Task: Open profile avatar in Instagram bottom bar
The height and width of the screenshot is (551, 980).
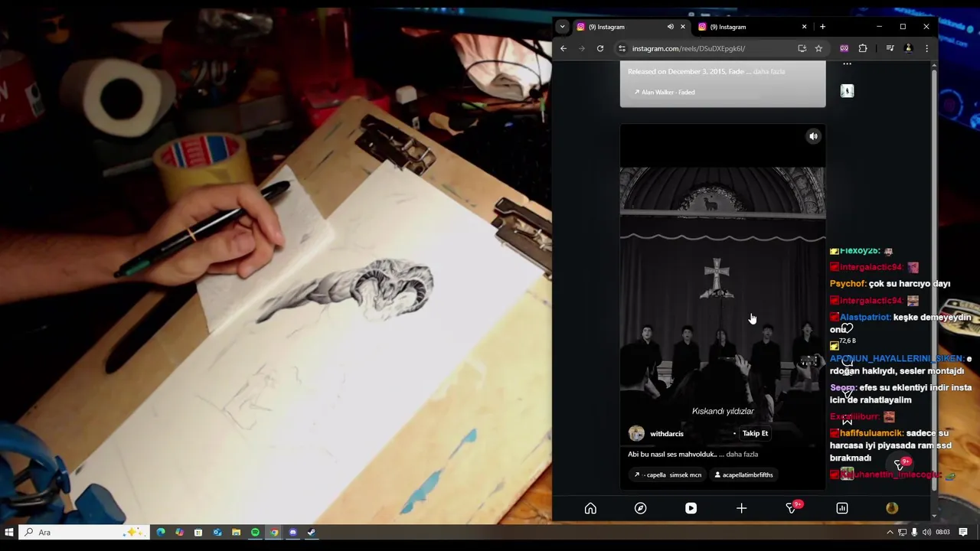Action: pyautogui.click(x=892, y=508)
